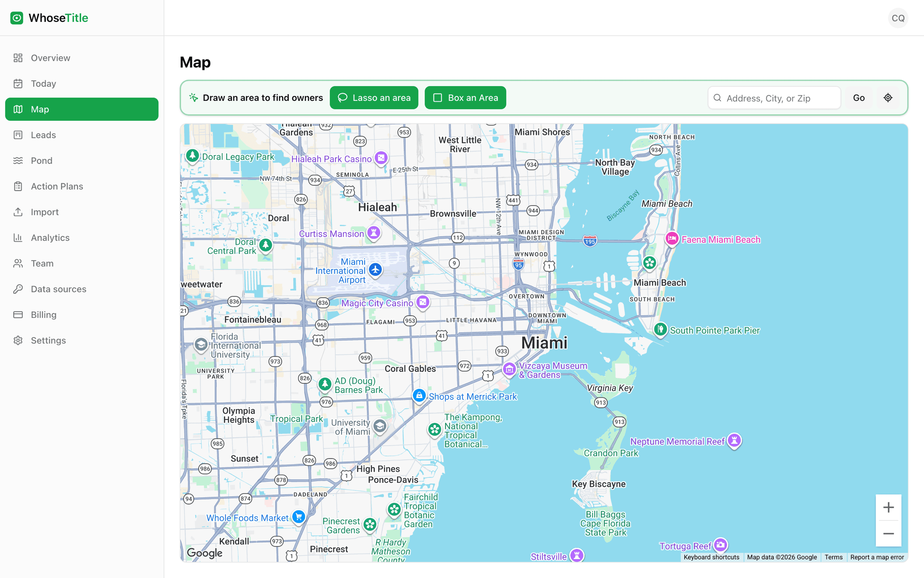Click Miami International Airport pin

(375, 269)
